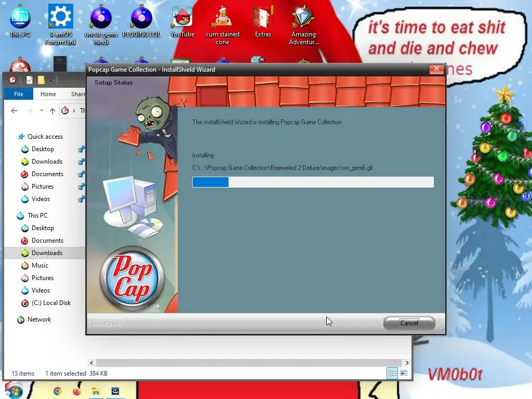Select Documents under Quick access
Viewport: 532px width, 399px height.
pos(47,174)
